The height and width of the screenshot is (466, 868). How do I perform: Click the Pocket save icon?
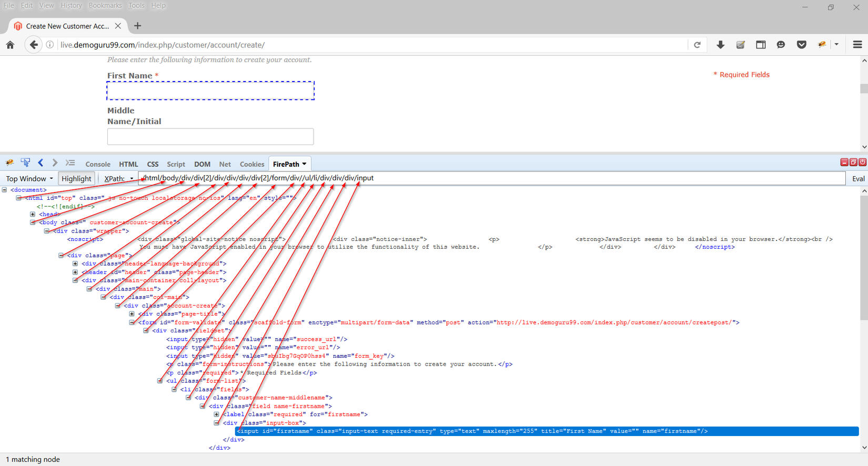click(801, 45)
